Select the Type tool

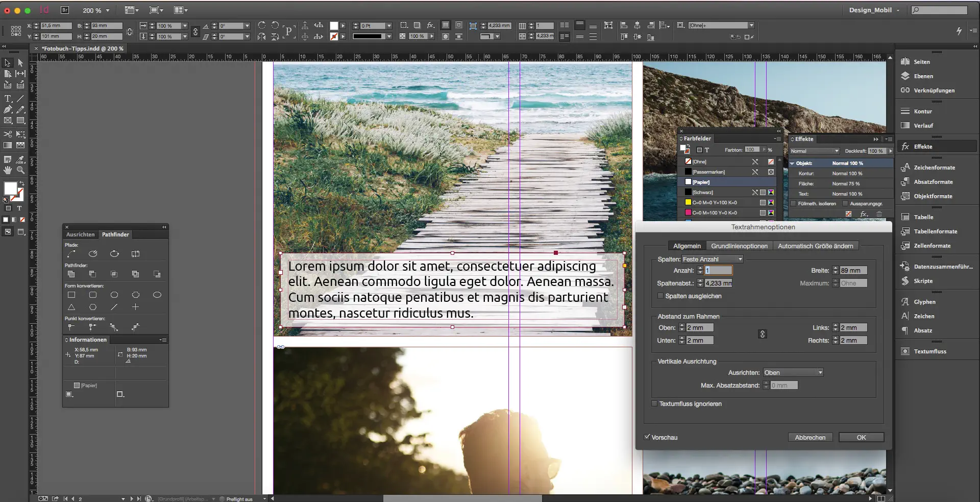[8, 99]
